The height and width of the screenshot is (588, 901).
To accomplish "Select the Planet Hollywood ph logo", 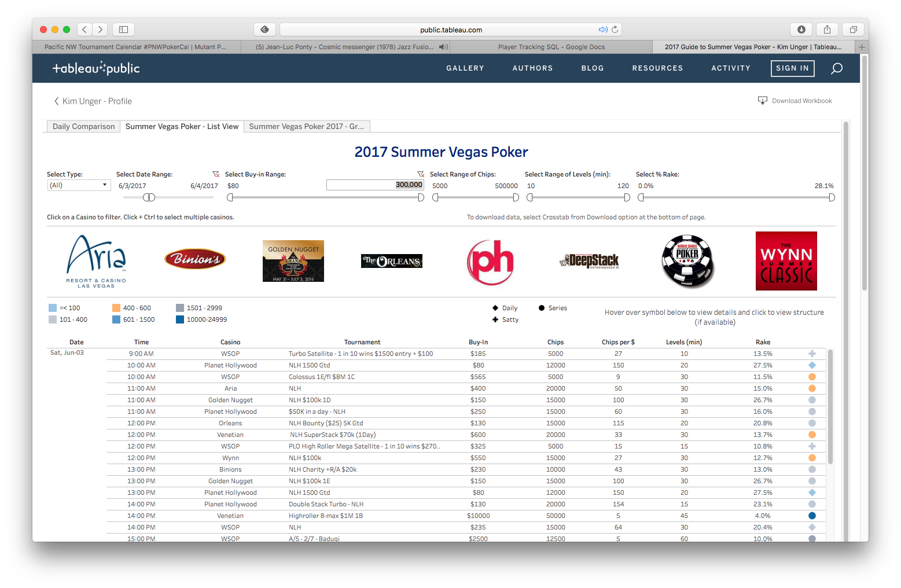I will tap(490, 262).
